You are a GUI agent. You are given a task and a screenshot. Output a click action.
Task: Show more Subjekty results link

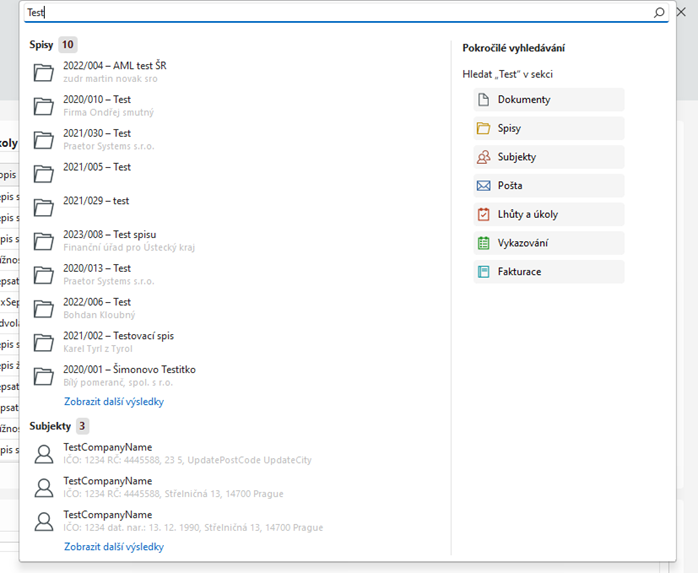(x=113, y=547)
